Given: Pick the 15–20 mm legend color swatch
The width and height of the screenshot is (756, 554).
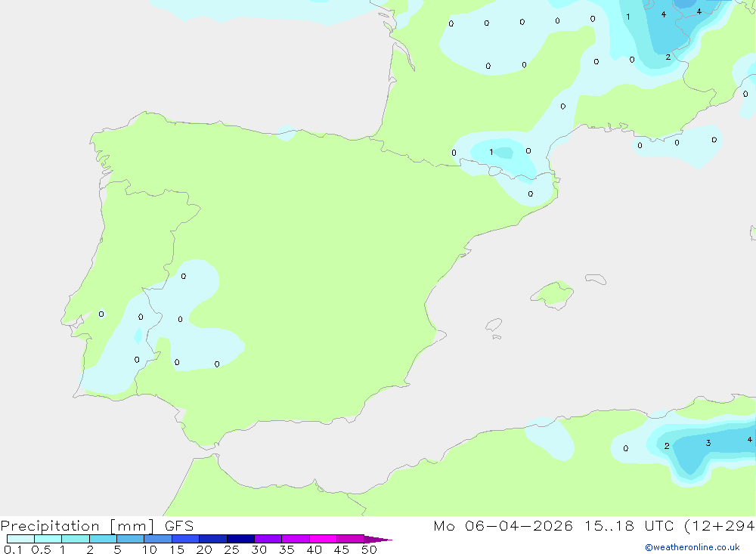Looking at the screenshot, I should coord(185,539).
